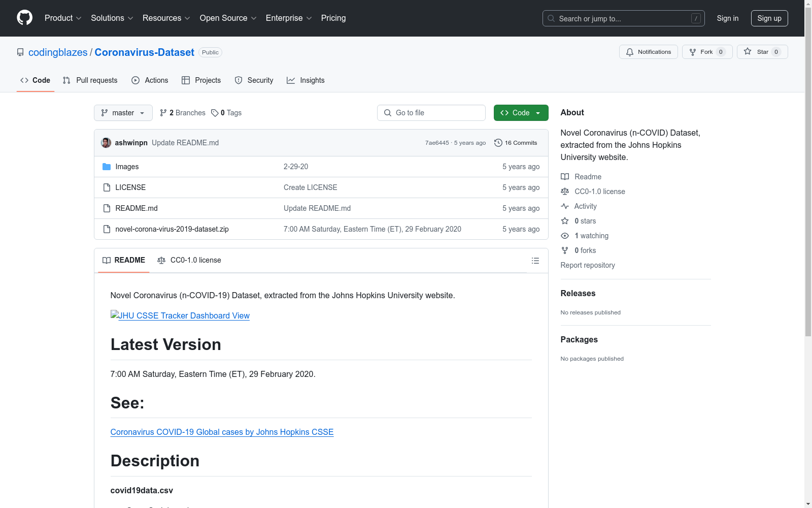This screenshot has height=508, width=812.
Task: Expand the Resources menu
Action: tap(166, 18)
